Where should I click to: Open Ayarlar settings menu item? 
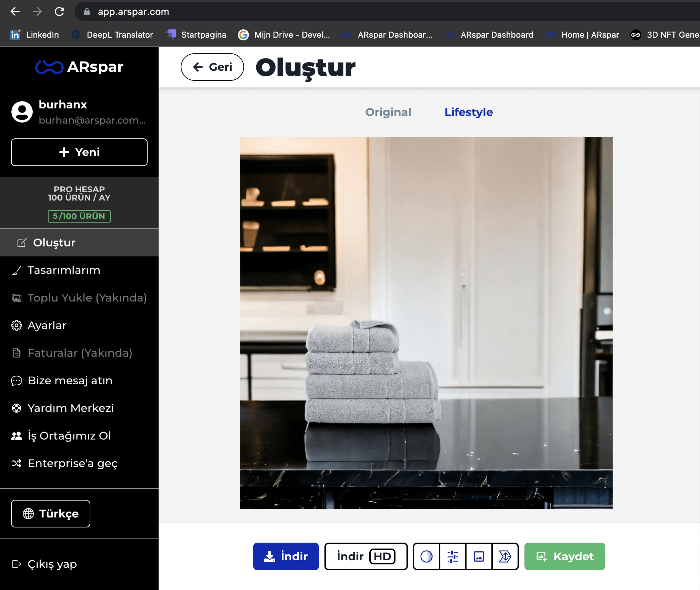pos(47,325)
